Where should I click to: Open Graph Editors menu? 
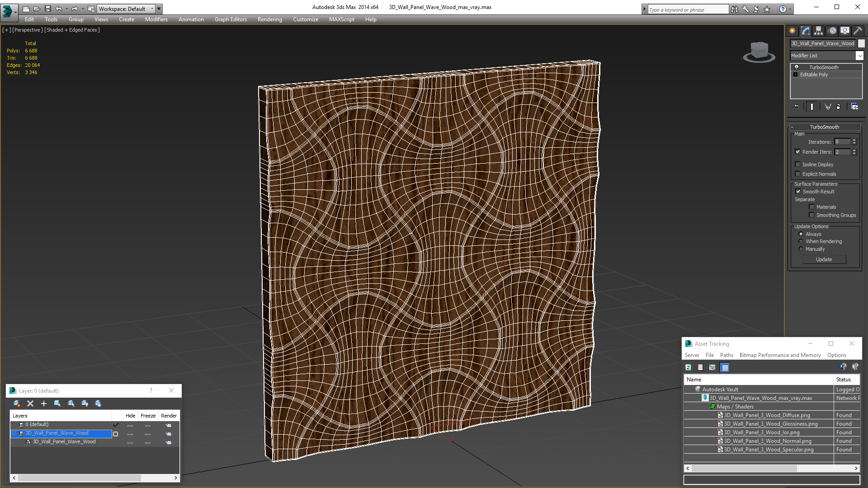coord(231,19)
